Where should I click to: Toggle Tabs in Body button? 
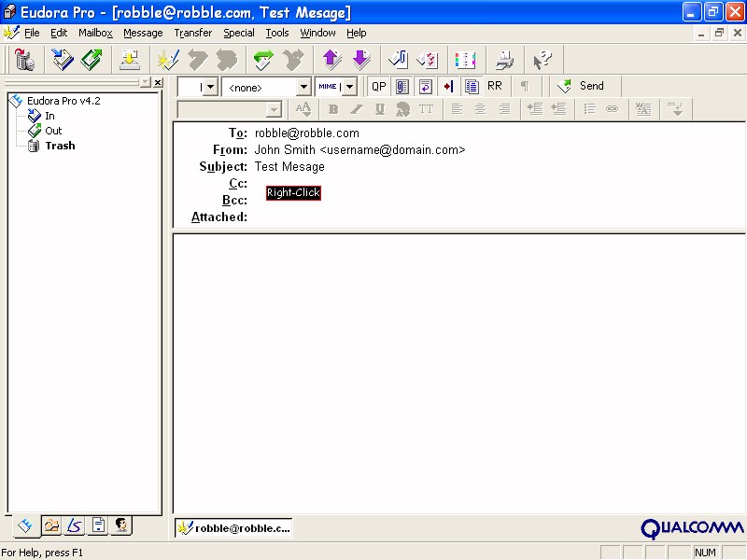pyautogui.click(x=448, y=86)
